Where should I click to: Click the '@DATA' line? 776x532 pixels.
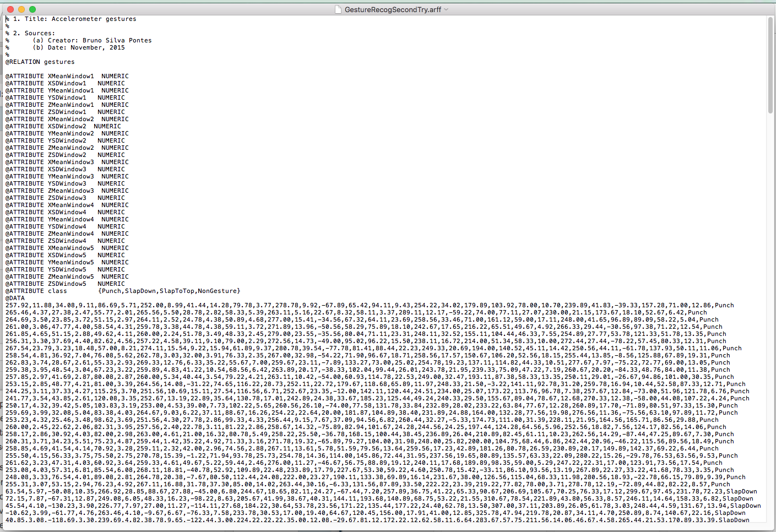tap(15, 298)
